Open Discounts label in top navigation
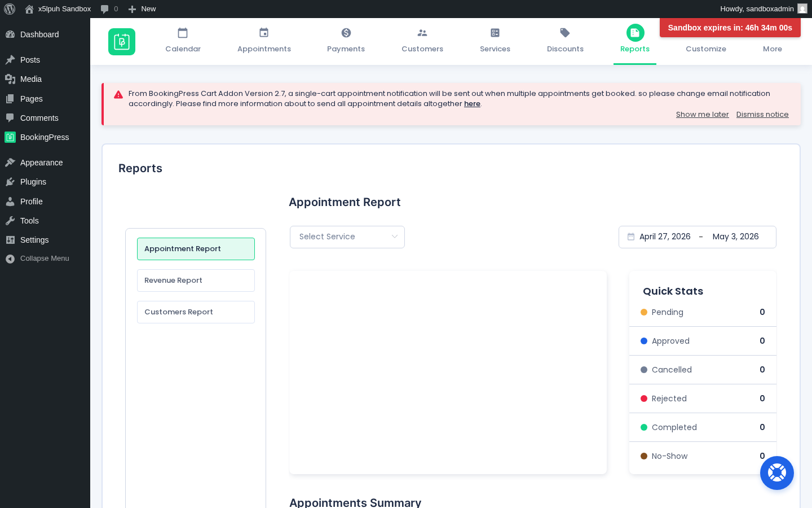Viewport: 812px width, 508px height. point(565,49)
